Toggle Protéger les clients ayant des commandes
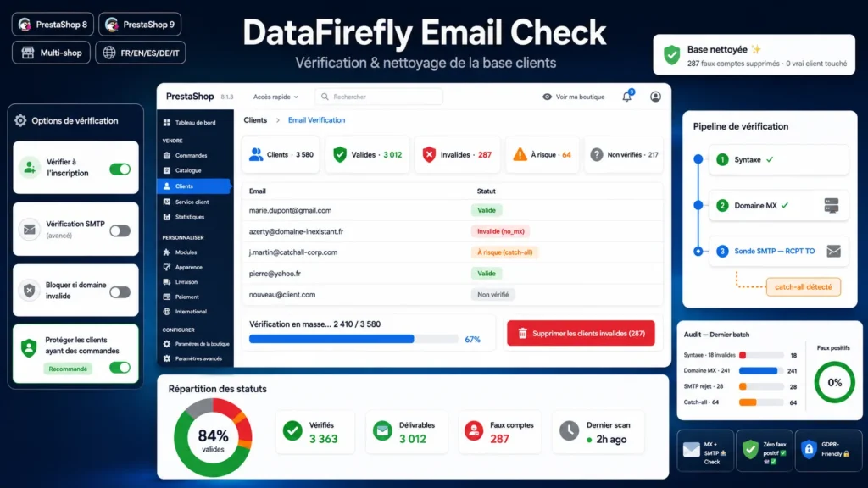Screen dimensions: 868x488 (120, 368)
